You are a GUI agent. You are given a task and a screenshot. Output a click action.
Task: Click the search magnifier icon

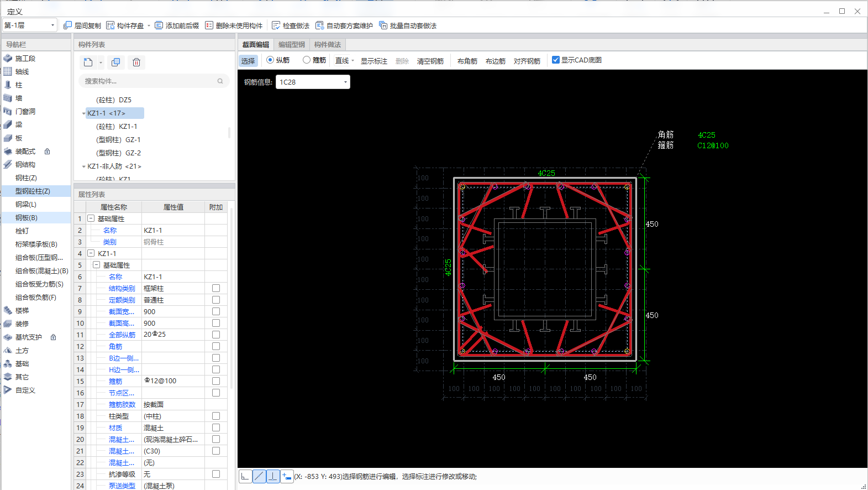coord(220,81)
